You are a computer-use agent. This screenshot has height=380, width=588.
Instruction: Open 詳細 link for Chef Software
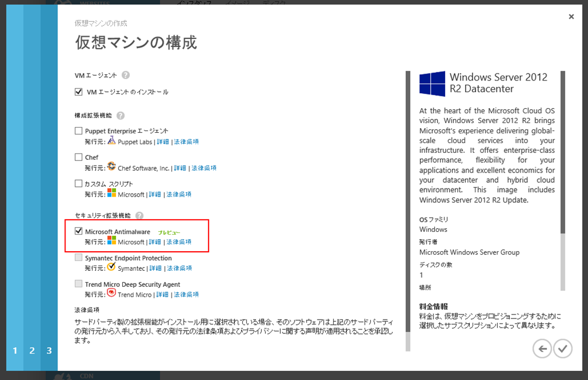point(180,168)
